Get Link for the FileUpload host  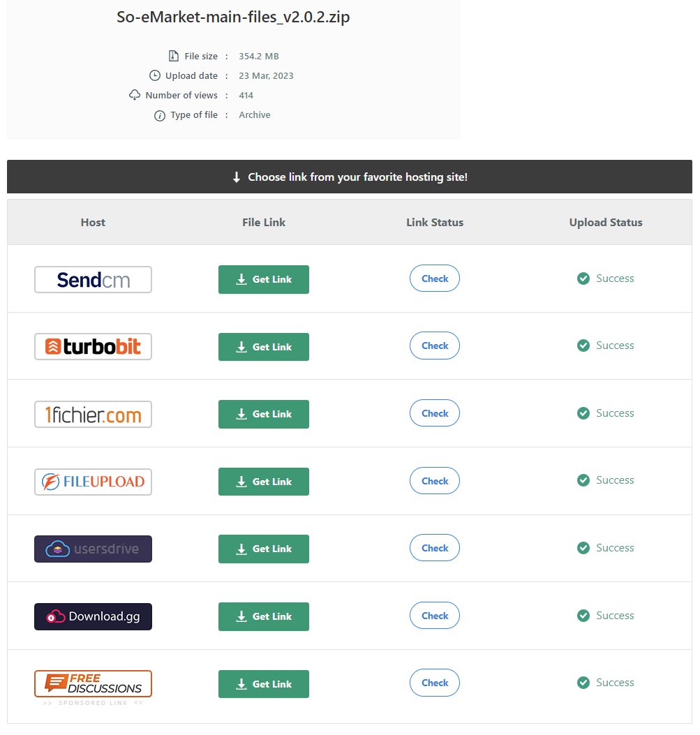coord(264,482)
